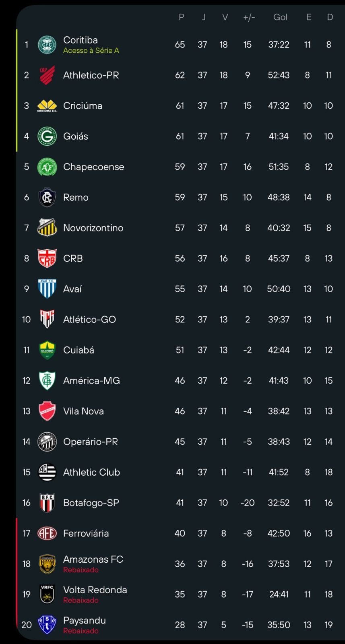Tap the Novorizontino striped crest
The height and width of the screenshot is (644, 345).
tap(47, 228)
